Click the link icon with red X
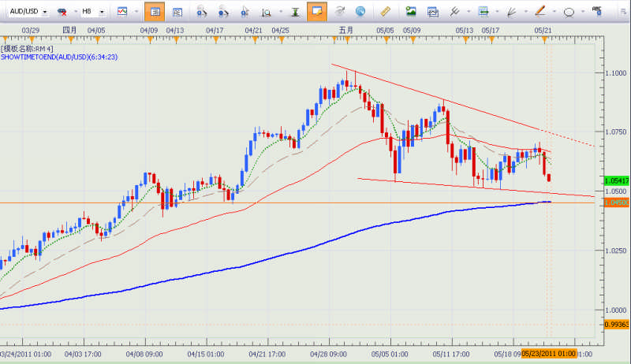Viewport: 631px width, 364px height. (x=62, y=12)
